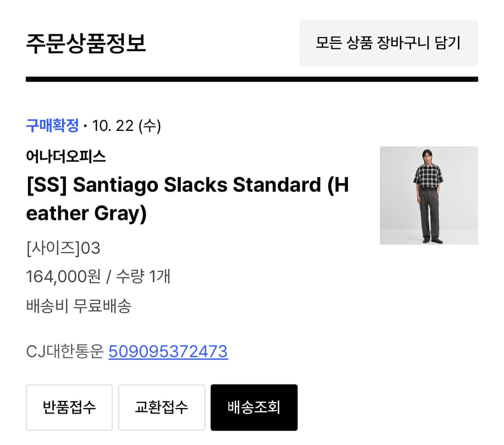
Task: Open tracking number 509095372473 link
Action: [168, 352]
